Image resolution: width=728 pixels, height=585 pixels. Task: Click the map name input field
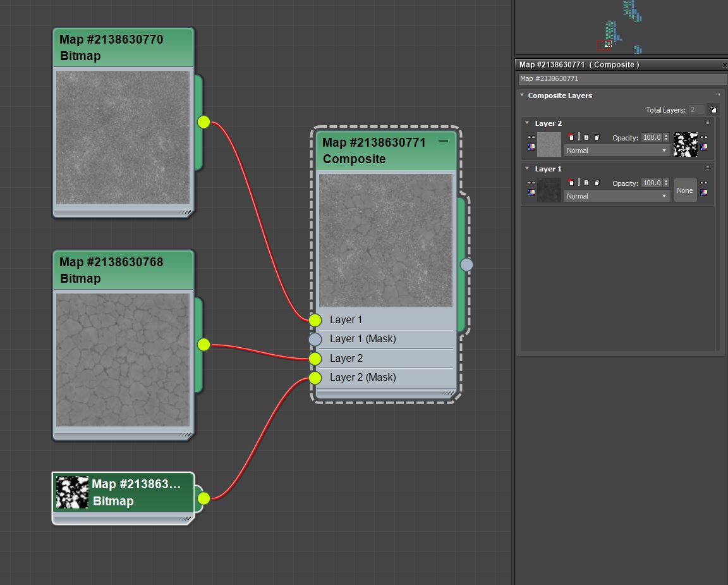[x=622, y=79]
